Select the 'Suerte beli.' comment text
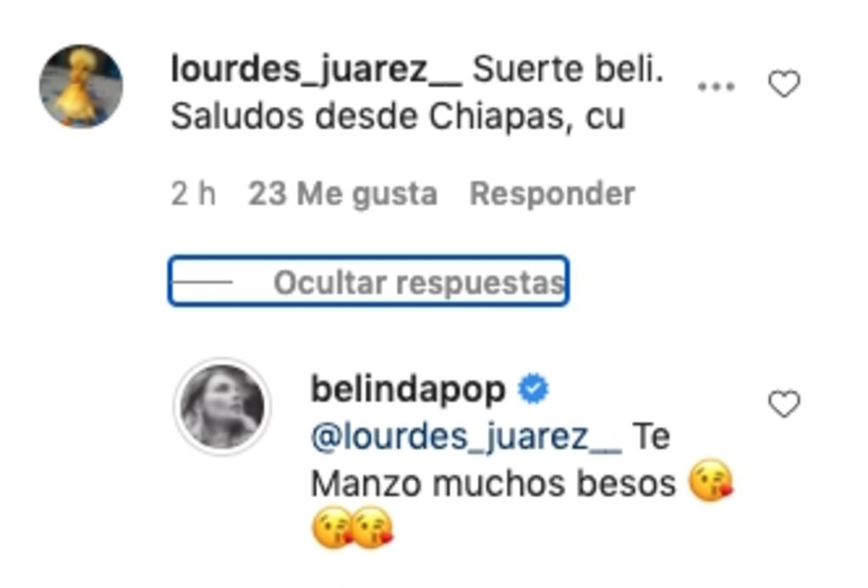 [x=568, y=70]
